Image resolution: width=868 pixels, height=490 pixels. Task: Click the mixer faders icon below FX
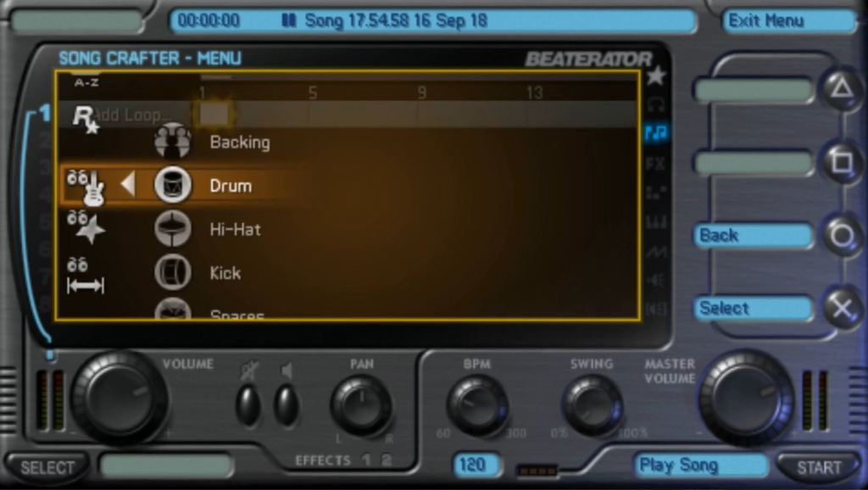[656, 193]
